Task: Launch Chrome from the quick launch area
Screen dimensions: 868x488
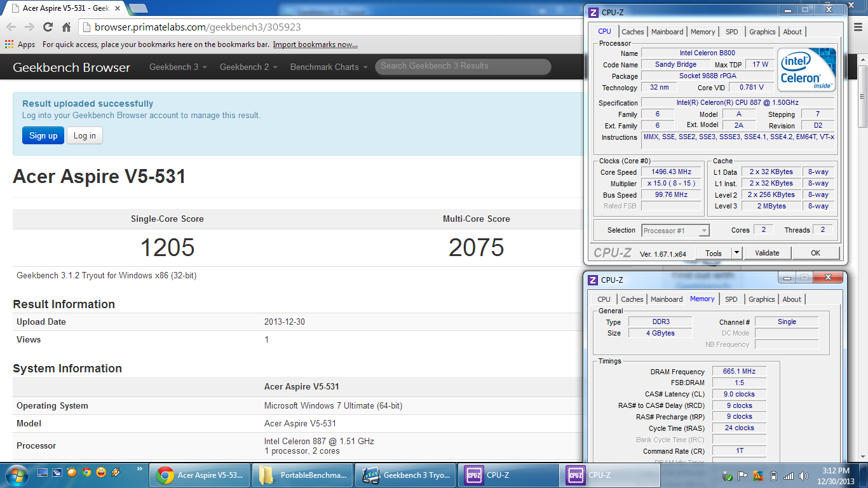Action: [x=86, y=473]
